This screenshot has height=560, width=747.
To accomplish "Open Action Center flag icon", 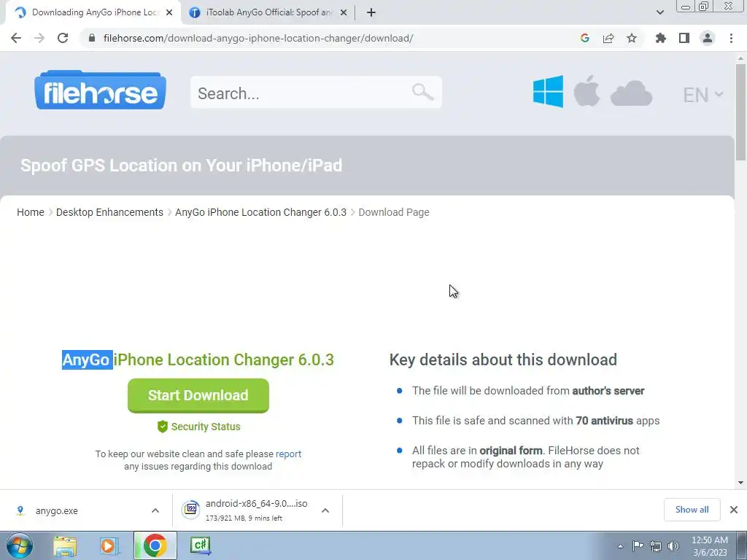I will pyautogui.click(x=638, y=546).
